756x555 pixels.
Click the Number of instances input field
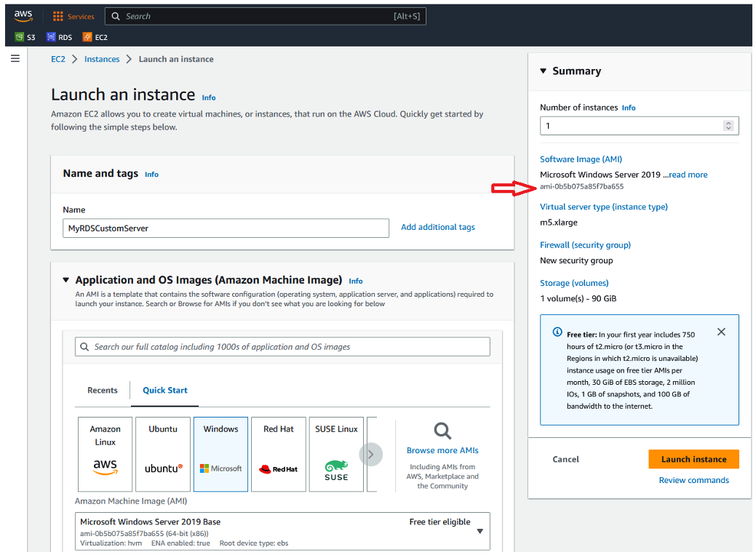[x=639, y=126]
